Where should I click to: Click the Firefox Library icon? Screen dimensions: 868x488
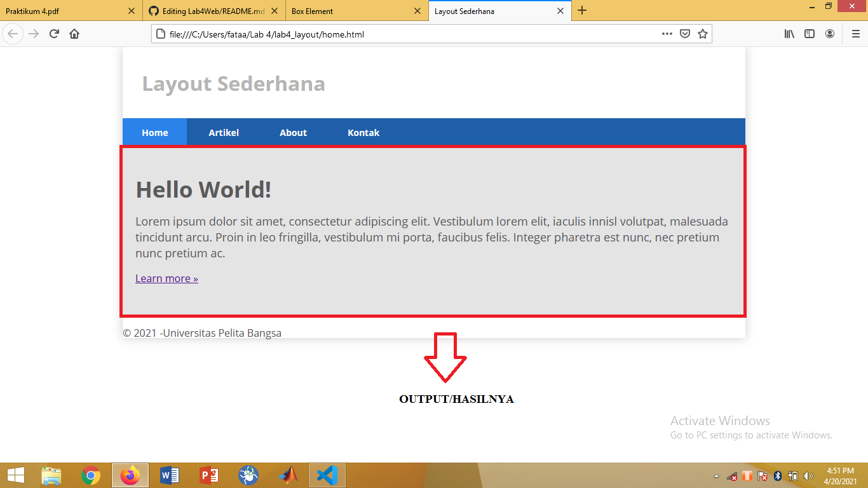[x=789, y=34]
